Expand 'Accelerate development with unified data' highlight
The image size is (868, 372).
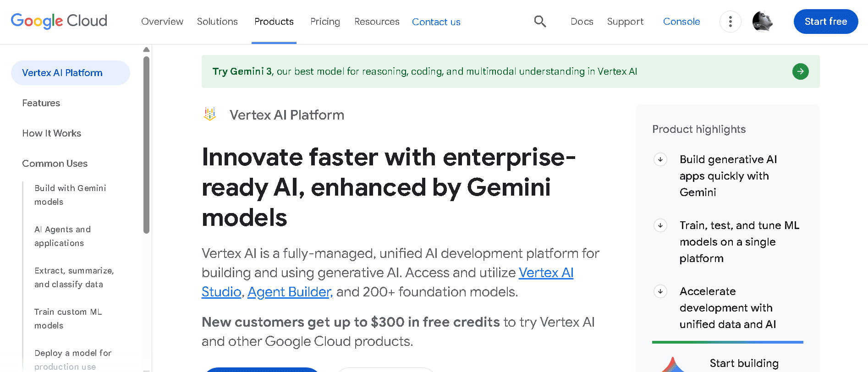(x=660, y=291)
